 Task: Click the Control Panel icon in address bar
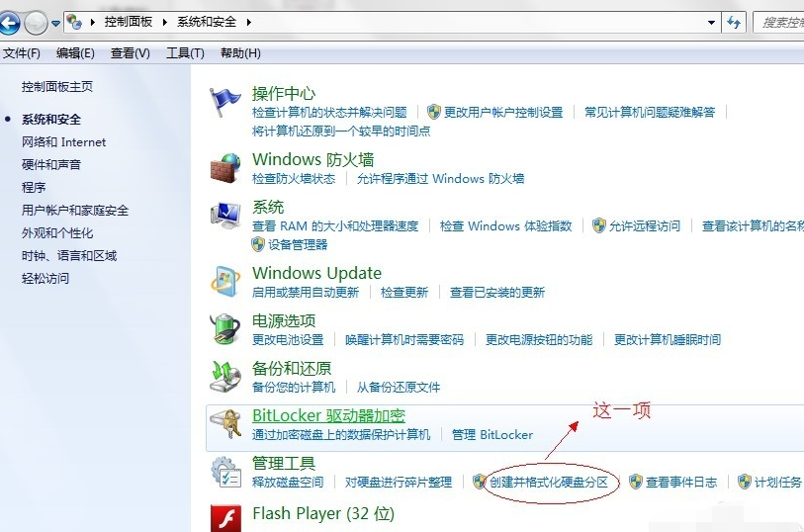pyautogui.click(x=74, y=22)
